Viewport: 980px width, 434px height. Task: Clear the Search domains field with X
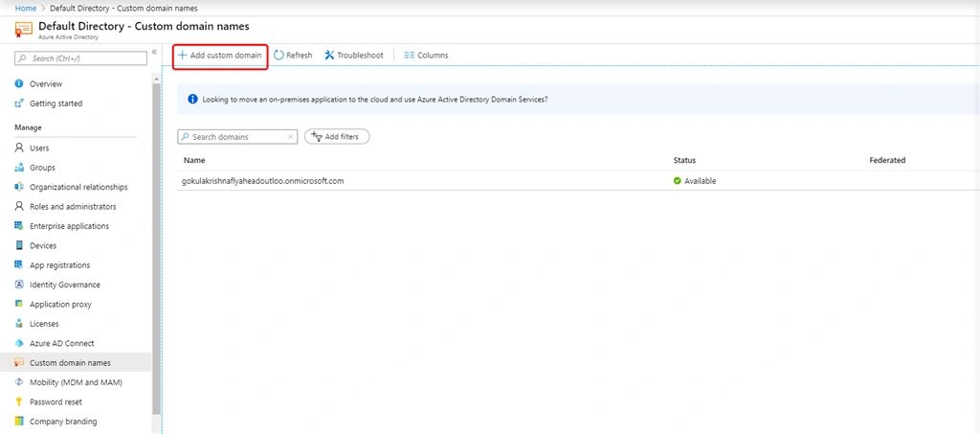(290, 136)
